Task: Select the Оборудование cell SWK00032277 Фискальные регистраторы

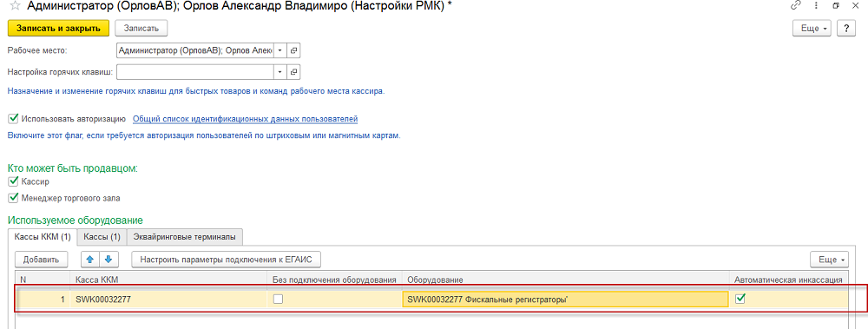Action: 566,299
